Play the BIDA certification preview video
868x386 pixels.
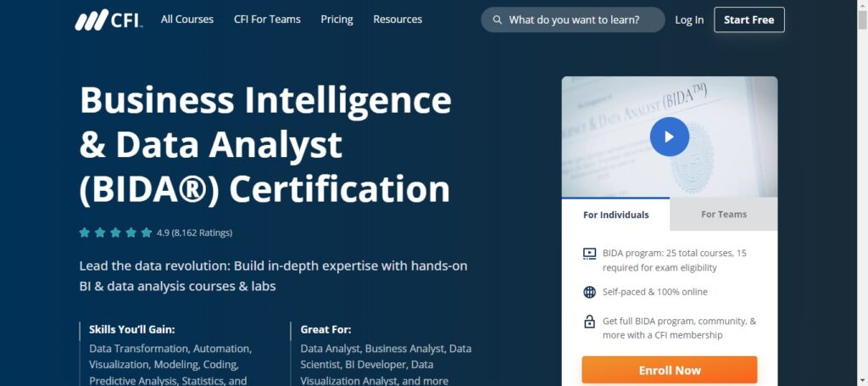(x=669, y=137)
